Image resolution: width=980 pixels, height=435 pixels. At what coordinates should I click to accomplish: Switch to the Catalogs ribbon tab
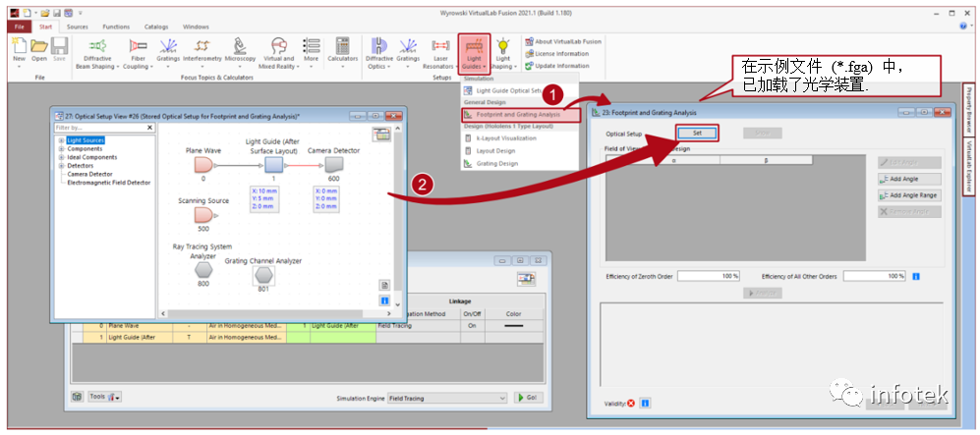pyautogui.click(x=156, y=27)
